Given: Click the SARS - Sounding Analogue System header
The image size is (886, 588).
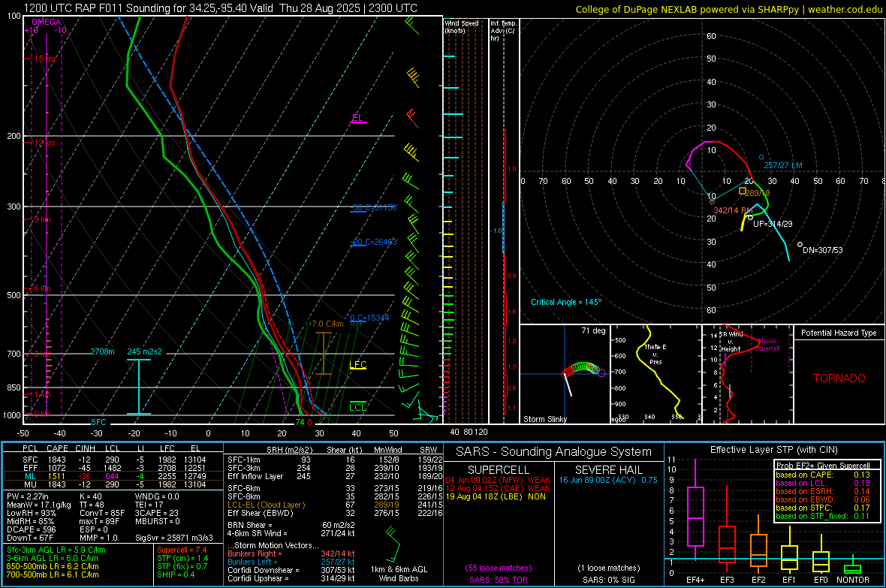Looking at the screenshot, I should tap(553, 452).
